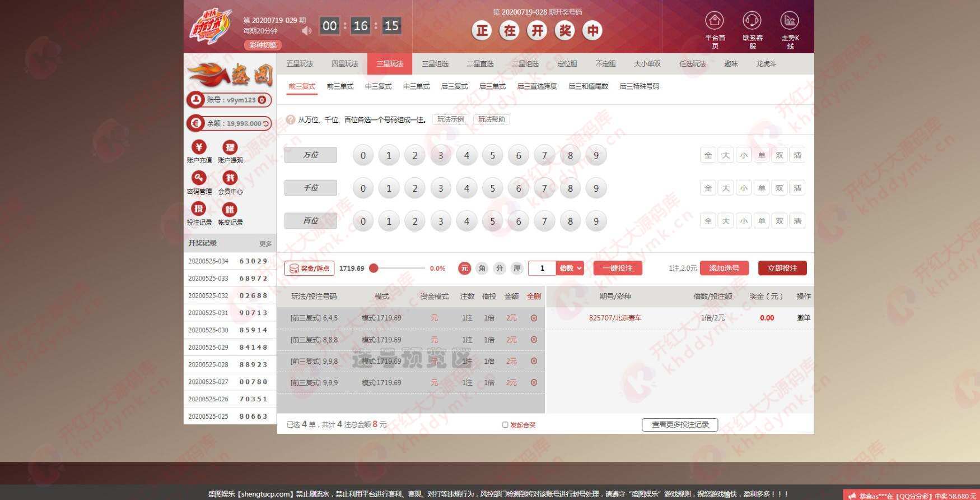Open 走势K线 chart icon
The height and width of the screenshot is (500, 980).
pos(790,21)
